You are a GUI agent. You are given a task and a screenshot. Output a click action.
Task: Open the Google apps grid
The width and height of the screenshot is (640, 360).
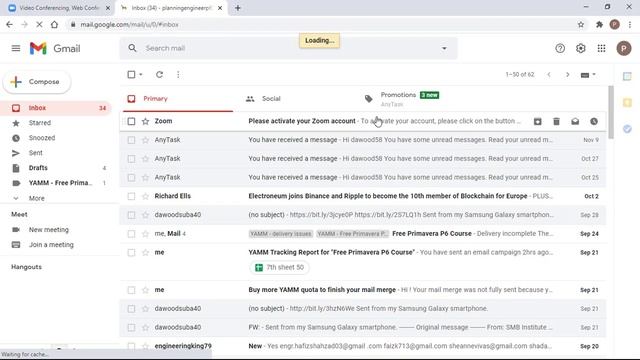point(601,49)
